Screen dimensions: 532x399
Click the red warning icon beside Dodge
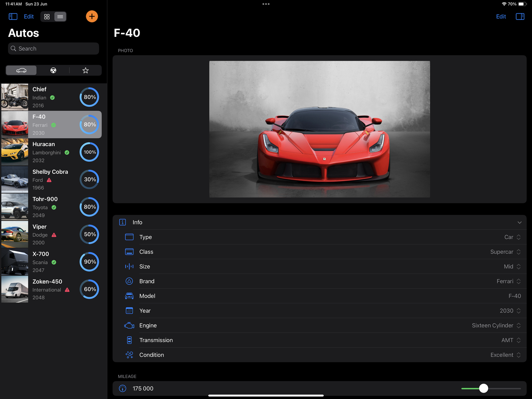54,235
